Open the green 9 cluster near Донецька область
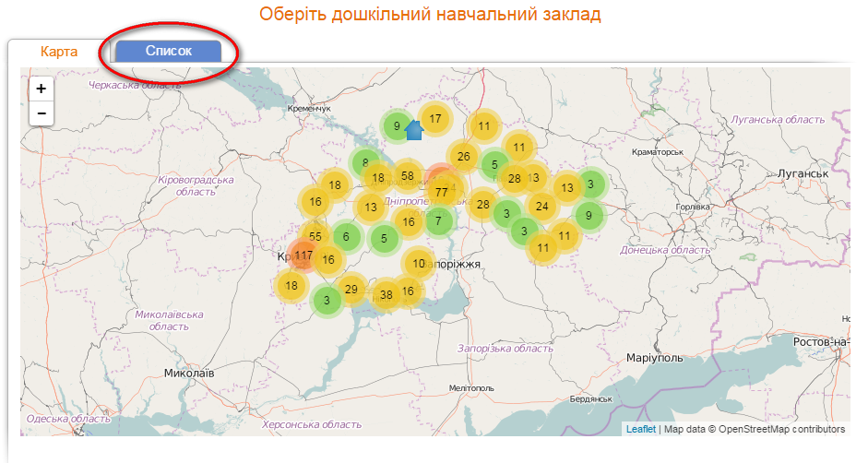Image resolution: width=868 pixels, height=463 pixels. (589, 216)
